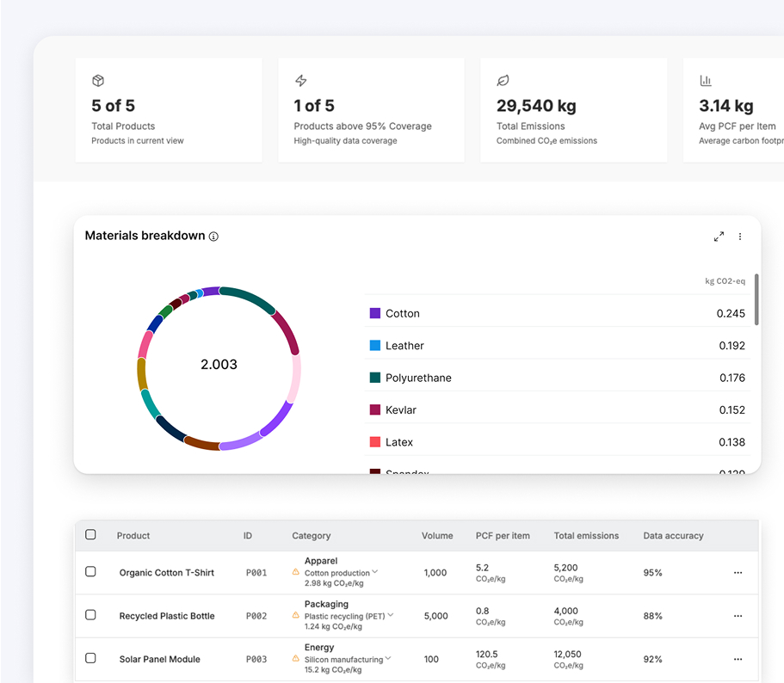The height and width of the screenshot is (683, 784).
Task: Expand the Cotton production dropdown chevron
Action: 375,571
